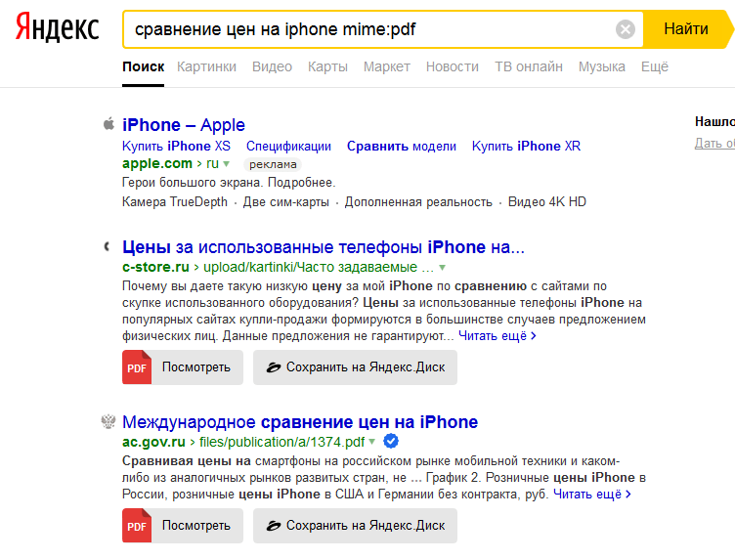Viewport: 735px width, 560px height.
Task: Clear the search query with the X icon
Action: [626, 29]
